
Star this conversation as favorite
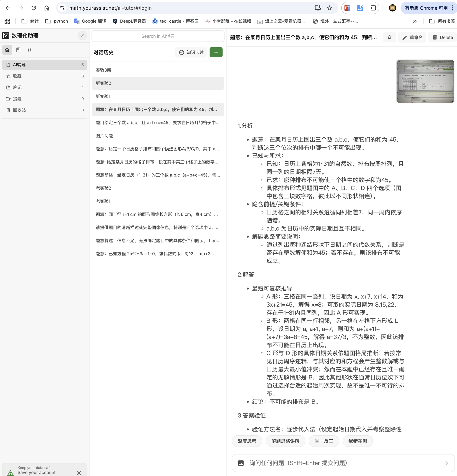point(389,37)
